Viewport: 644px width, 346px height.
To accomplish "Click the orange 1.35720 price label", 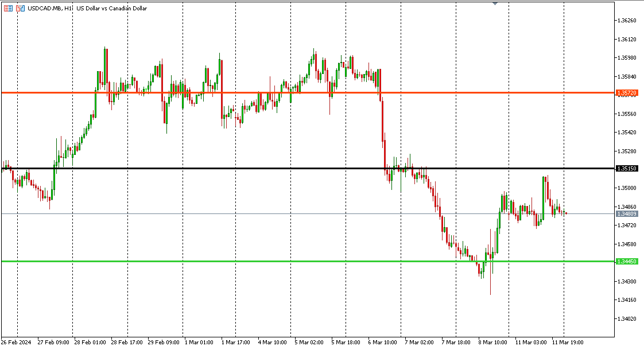I will [x=627, y=93].
